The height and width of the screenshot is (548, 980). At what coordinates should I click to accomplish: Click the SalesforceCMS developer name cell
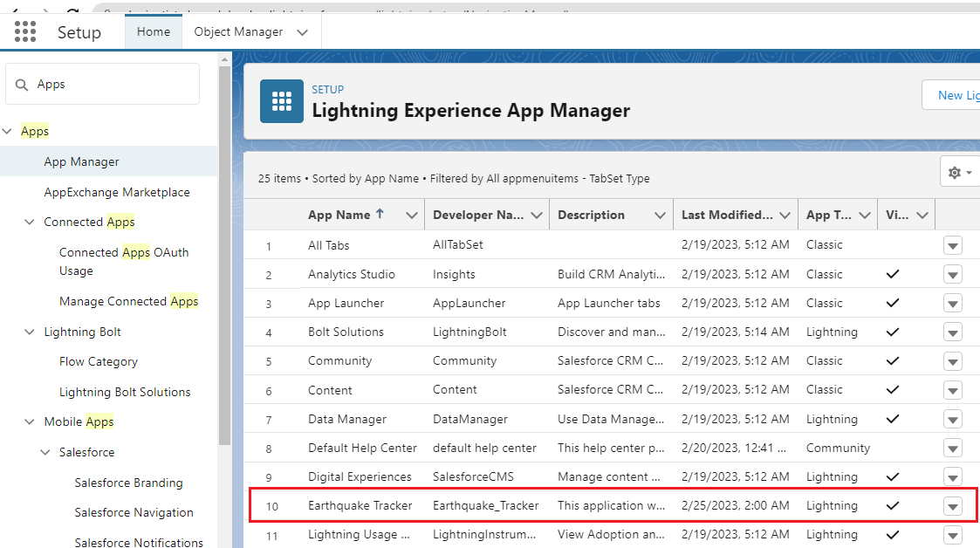pyautogui.click(x=473, y=476)
